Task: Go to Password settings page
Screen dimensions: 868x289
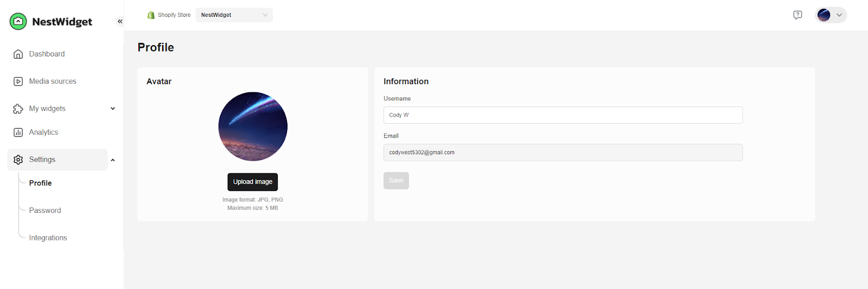Action: (45, 211)
